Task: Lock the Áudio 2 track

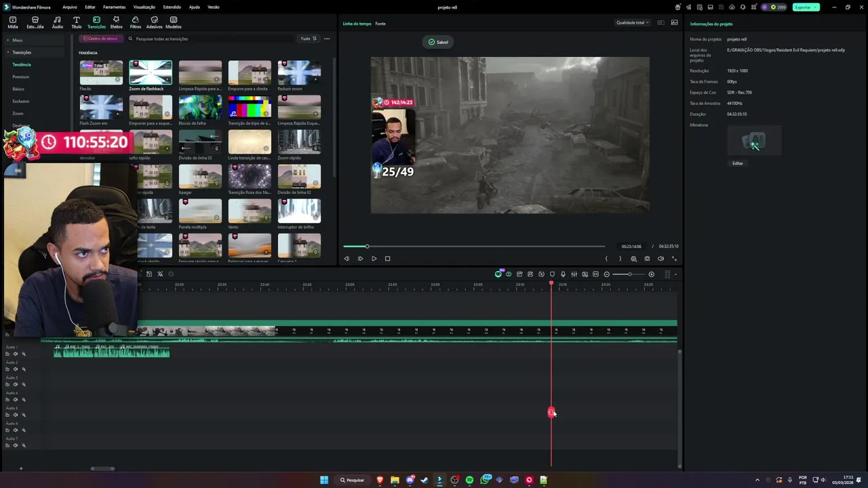Action: (7, 369)
